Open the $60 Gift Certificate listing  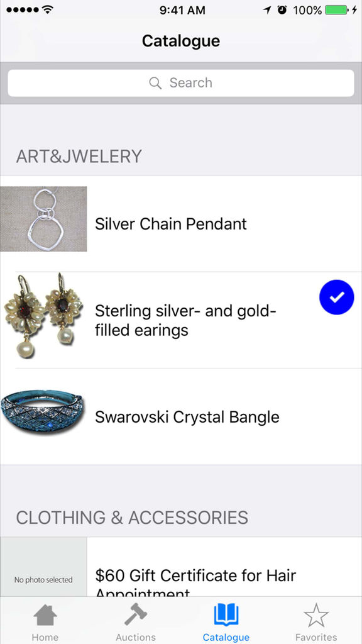coord(181,567)
